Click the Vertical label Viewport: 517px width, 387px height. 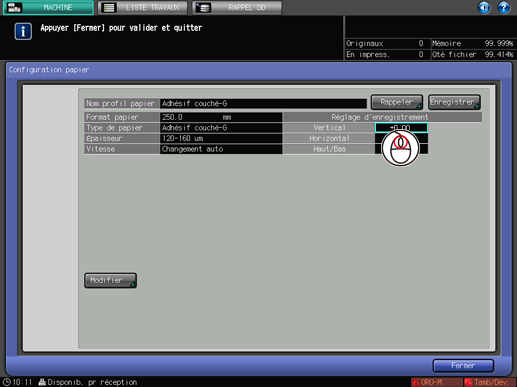click(329, 128)
